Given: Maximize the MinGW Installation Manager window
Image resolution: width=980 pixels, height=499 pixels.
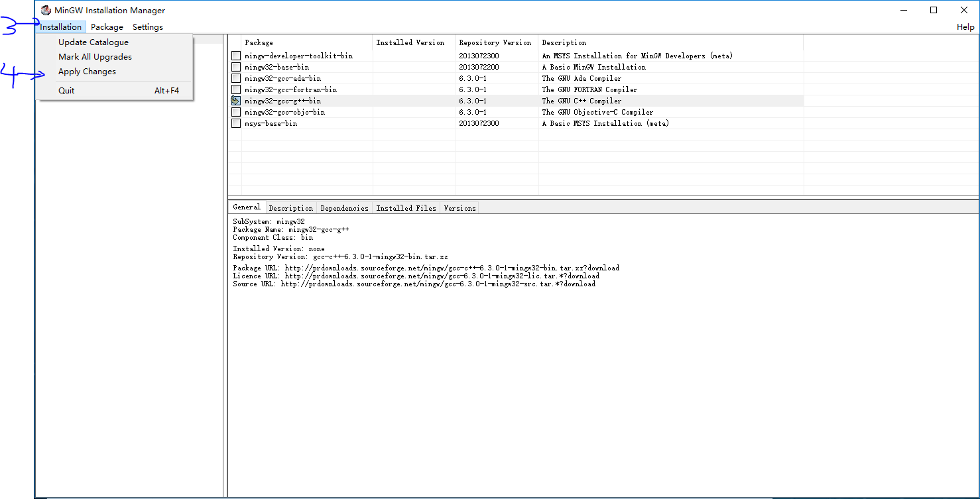Looking at the screenshot, I should coord(934,10).
